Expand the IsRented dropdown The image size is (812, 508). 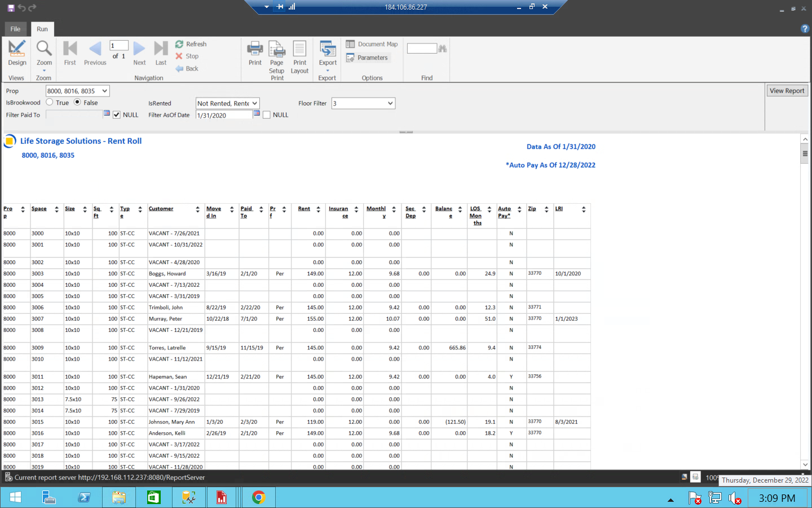coord(254,103)
